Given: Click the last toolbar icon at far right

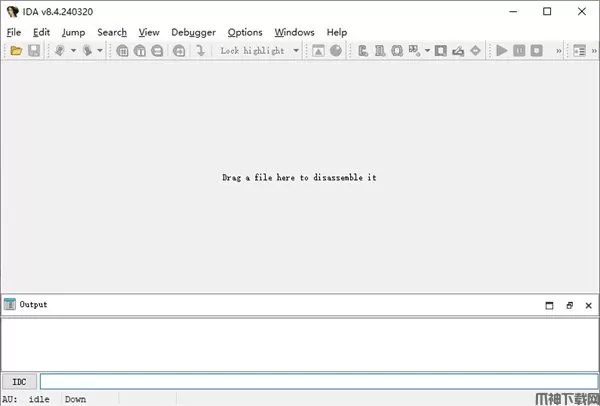Looking at the screenshot, I should tap(580, 51).
